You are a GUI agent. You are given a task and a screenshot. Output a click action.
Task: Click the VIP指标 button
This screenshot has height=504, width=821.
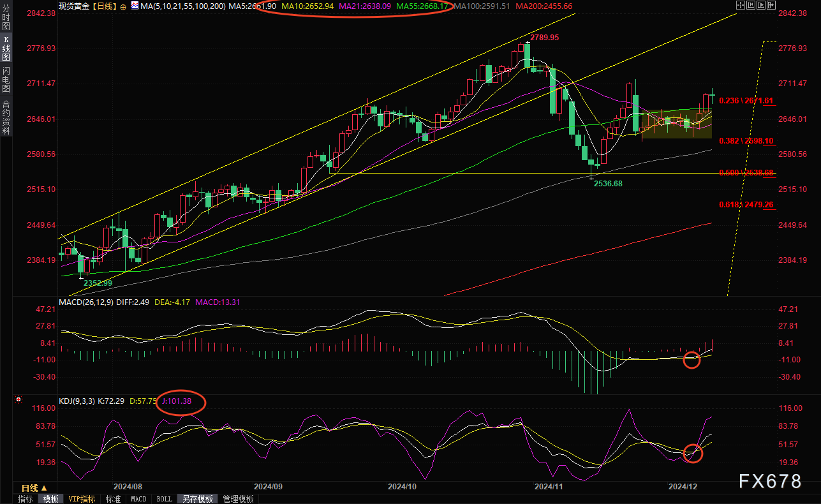[x=82, y=499]
